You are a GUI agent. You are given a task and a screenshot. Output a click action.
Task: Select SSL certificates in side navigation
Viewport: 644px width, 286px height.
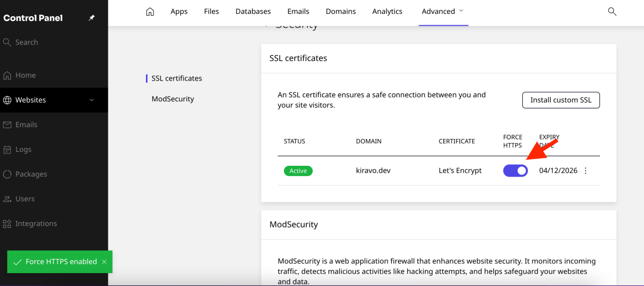point(177,78)
